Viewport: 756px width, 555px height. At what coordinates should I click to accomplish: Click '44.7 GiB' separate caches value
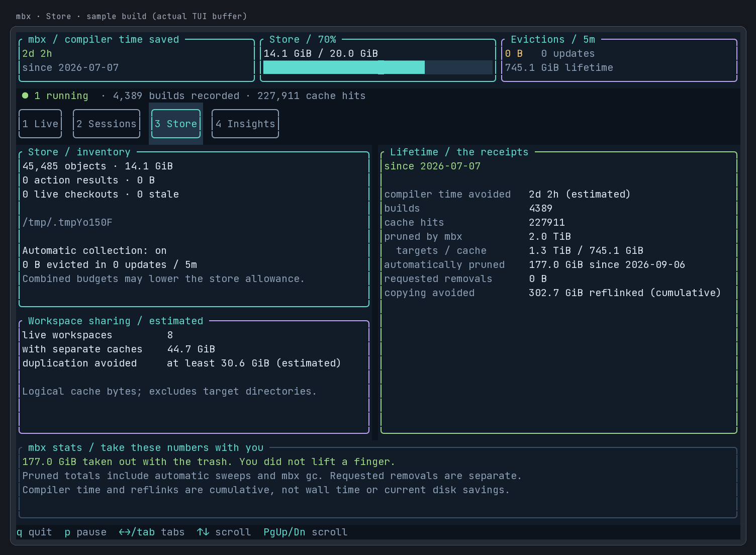pos(191,349)
